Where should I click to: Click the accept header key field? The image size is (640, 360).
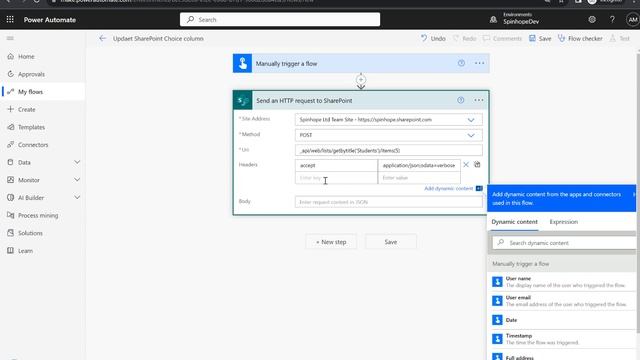tap(336, 165)
